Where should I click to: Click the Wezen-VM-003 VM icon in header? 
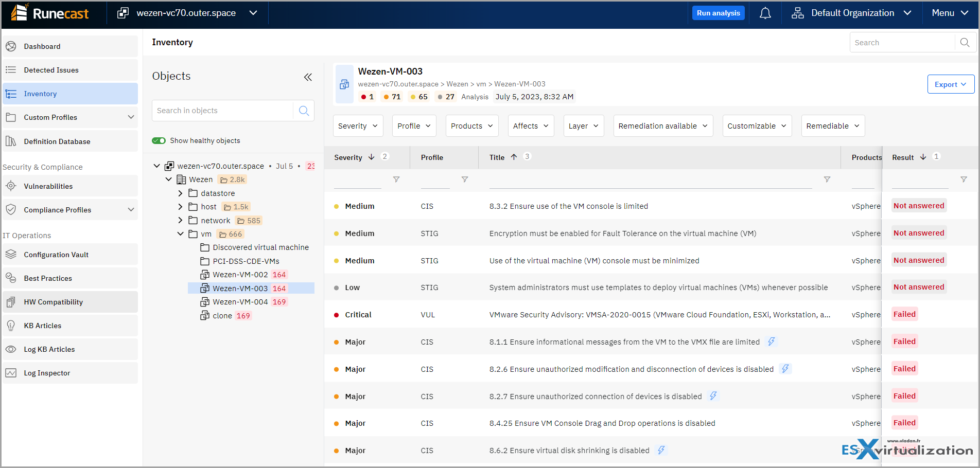(x=344, y=84)
